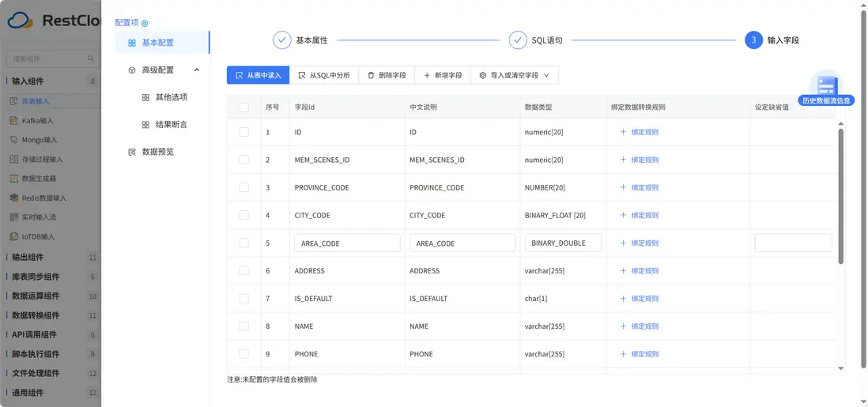Edit the AREA_CODE 中文说明 input field

tap(462, 243)
